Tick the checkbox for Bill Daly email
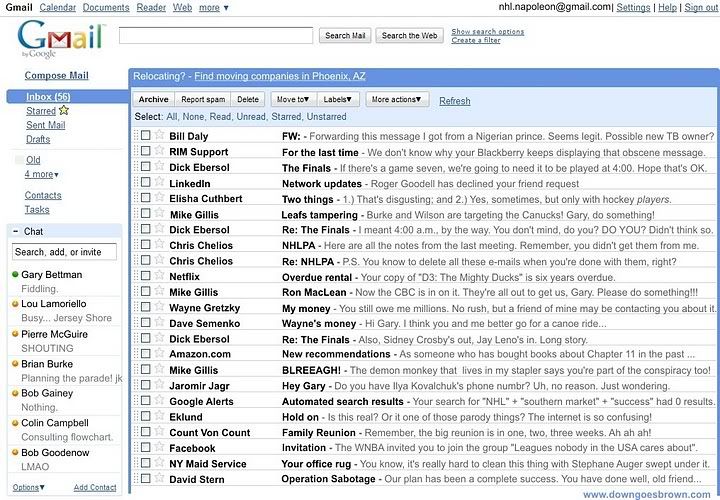 [x=146, y=135]
